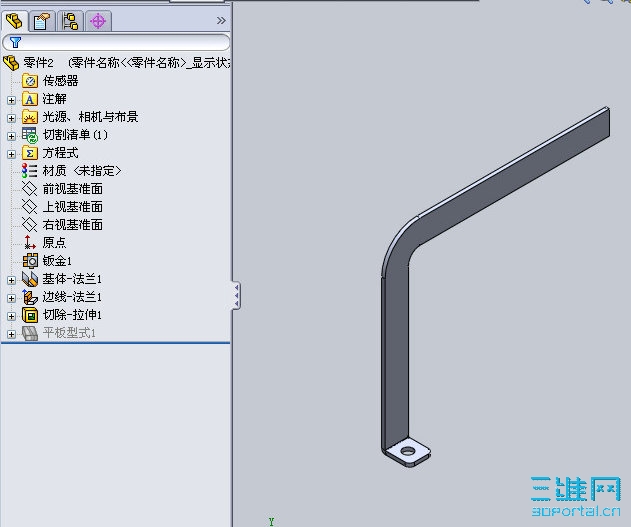Expand the 边线-法兰1 feature
631x527 pixels.
[x=11, y=298]
